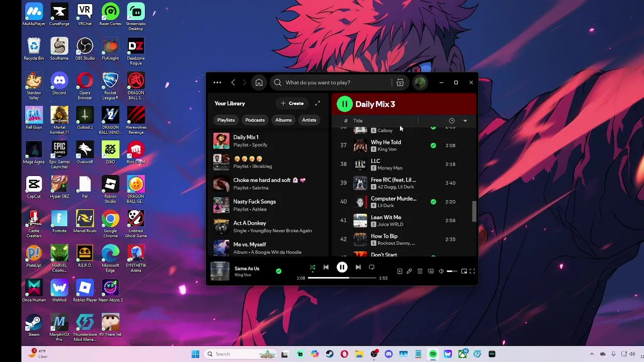Image resolution: width=644 pixels, height=362 pixels.
Task: Toggle the saved checkmark for Computer Murderers
Action: point(433,202)
